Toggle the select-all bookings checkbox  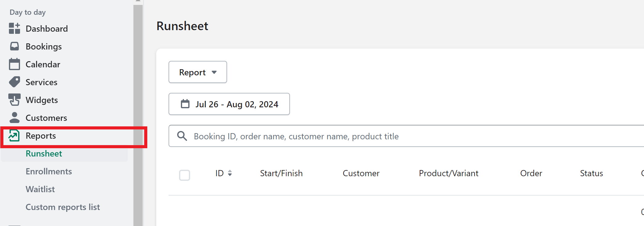point(185,175)
